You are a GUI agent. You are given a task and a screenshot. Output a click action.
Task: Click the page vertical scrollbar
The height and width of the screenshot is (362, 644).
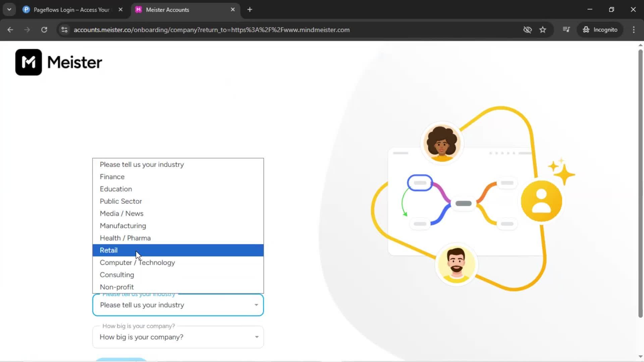(640, 184)
